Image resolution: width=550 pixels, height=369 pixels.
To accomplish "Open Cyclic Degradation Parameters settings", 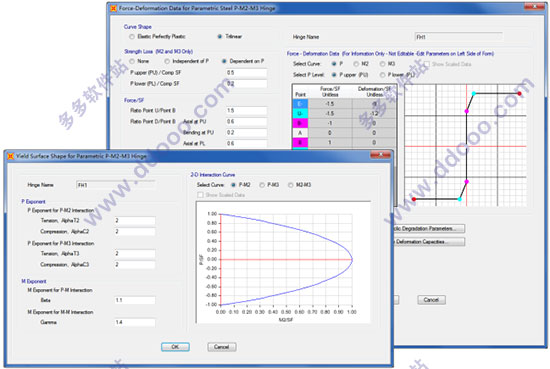I will click(x=429, y=229).
